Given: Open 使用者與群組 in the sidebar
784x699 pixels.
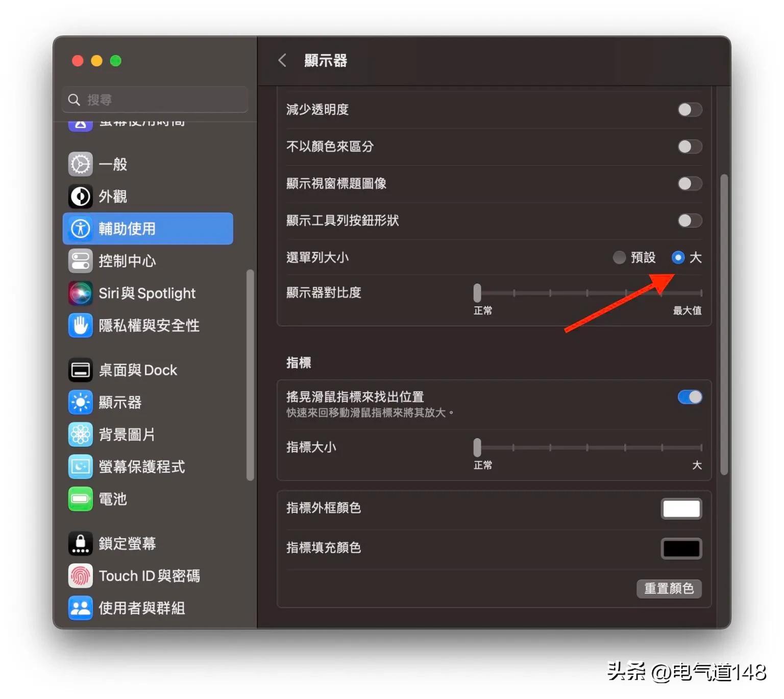Looking at the screenshot, I should (80, 608).
